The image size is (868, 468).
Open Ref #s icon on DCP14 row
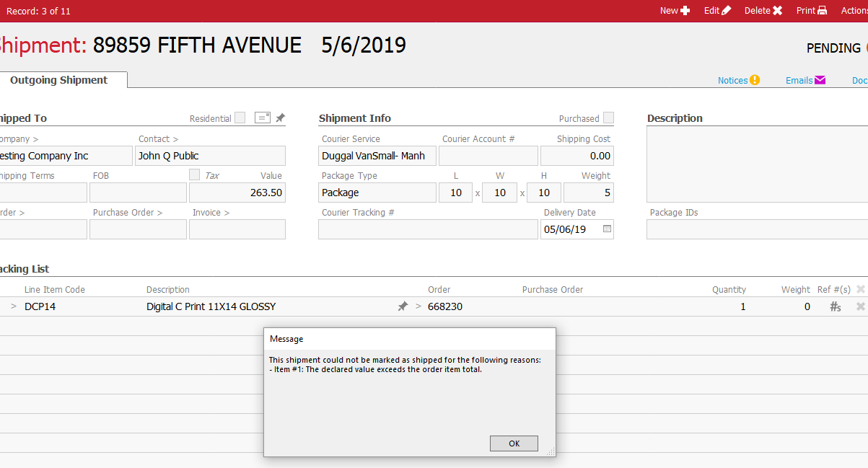click(836, 306)
